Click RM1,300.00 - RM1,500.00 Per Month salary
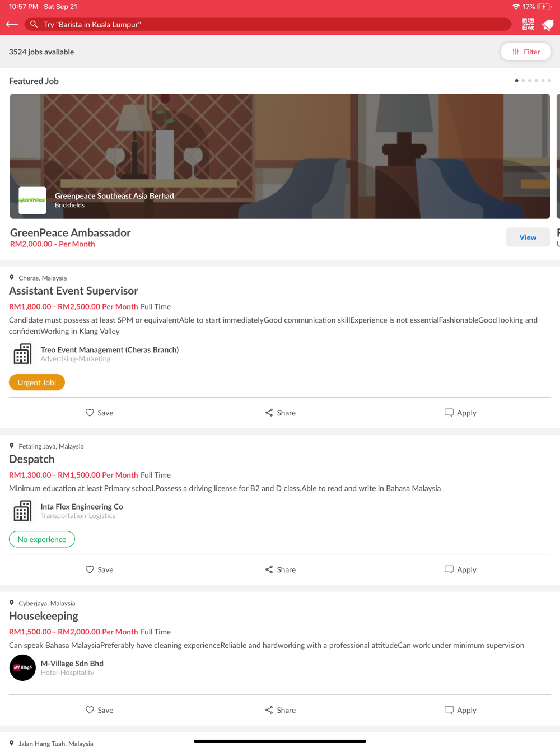 [73, 475]
